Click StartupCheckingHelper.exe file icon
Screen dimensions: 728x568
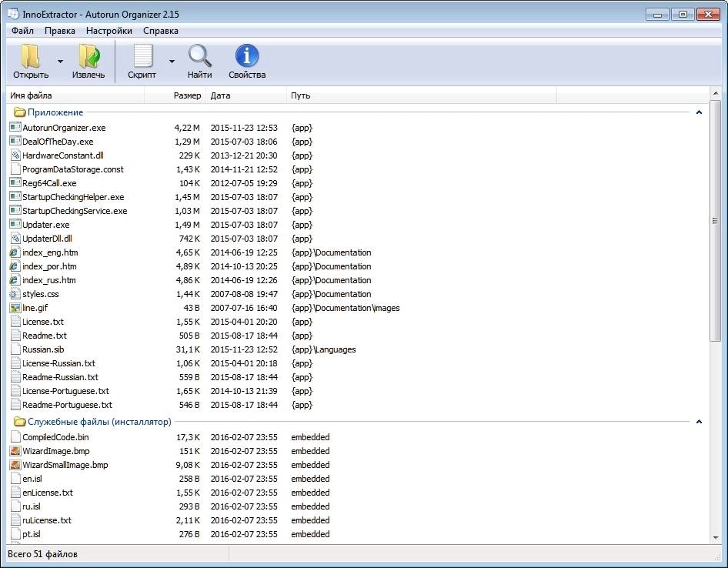point(15,196)
